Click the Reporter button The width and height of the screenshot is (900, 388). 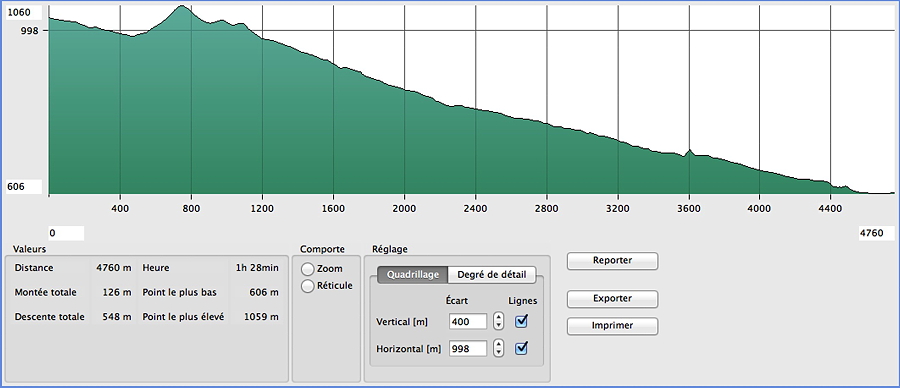(612, 261)
